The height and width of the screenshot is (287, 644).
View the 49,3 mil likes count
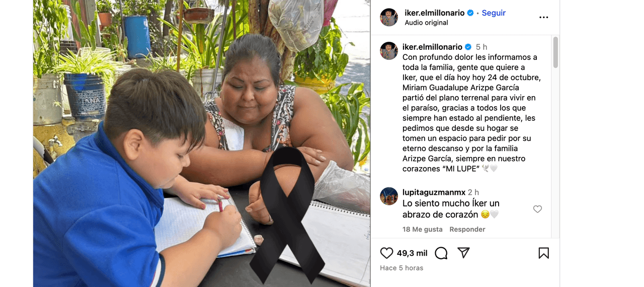412,253
